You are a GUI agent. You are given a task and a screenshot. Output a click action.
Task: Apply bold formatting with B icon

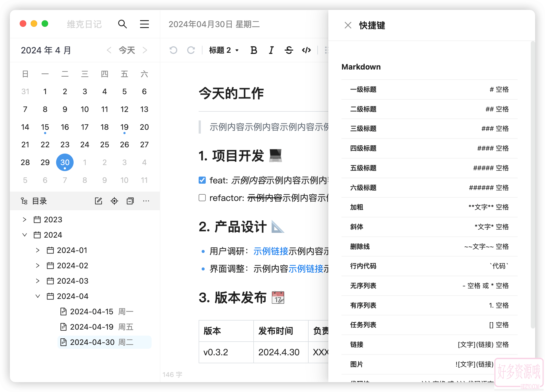pos(254,50)
